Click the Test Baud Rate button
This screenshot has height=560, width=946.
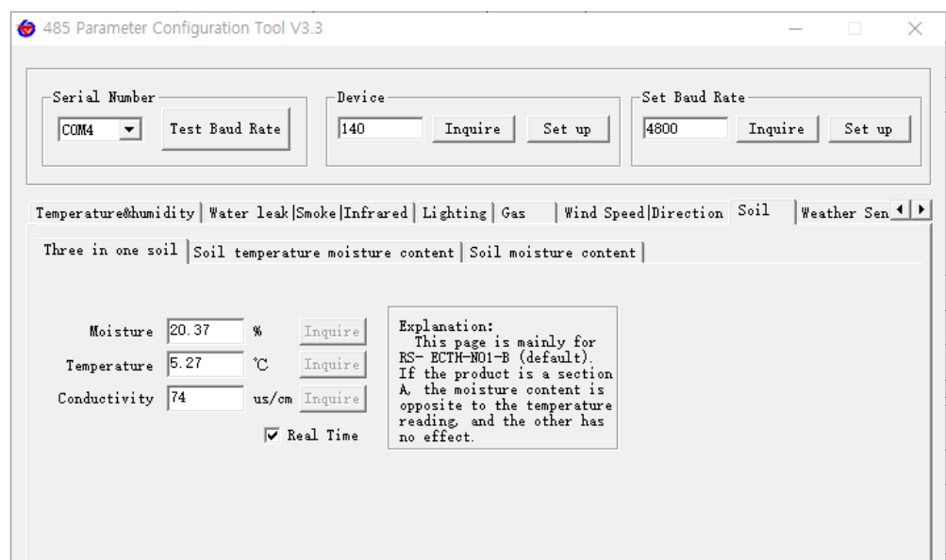pyautogui.click(x=225, y=129)
